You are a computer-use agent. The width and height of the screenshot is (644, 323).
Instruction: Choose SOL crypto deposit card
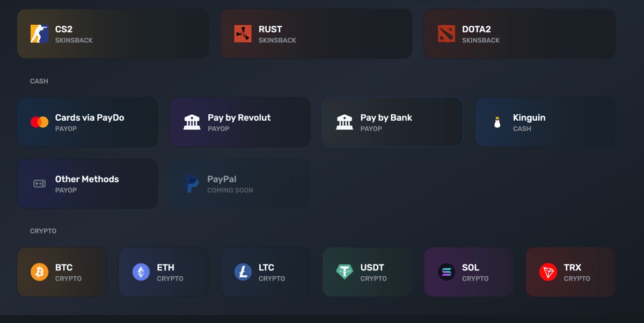pyautogui.click(x=469, y=272)
